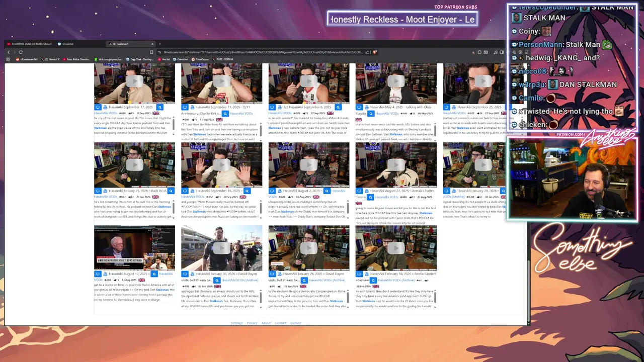Open the Settings footer link

tap(236, 323)
